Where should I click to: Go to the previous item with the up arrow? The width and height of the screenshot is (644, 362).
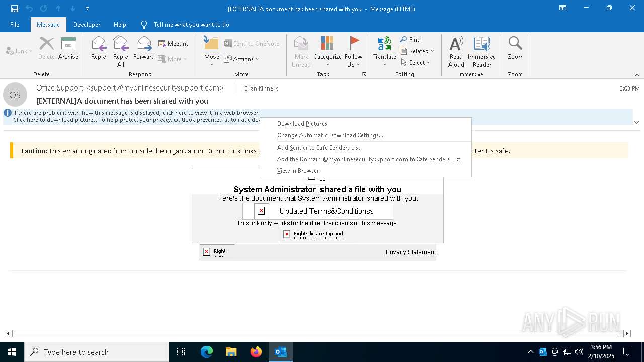(x=58, y=9)
